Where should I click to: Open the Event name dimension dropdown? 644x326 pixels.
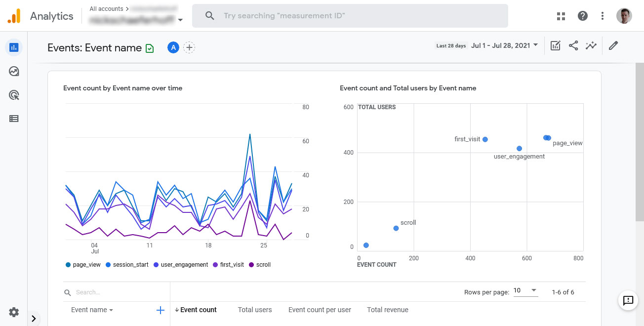(x=92, y=310)
